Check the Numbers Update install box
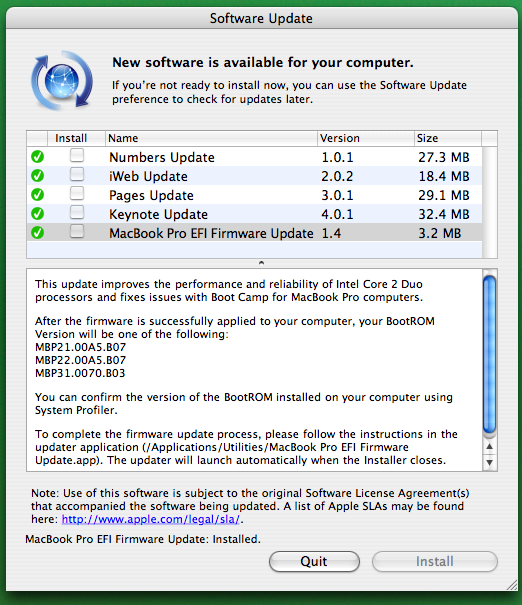Viewport: 522px width, 605px height. coord(77,155)
